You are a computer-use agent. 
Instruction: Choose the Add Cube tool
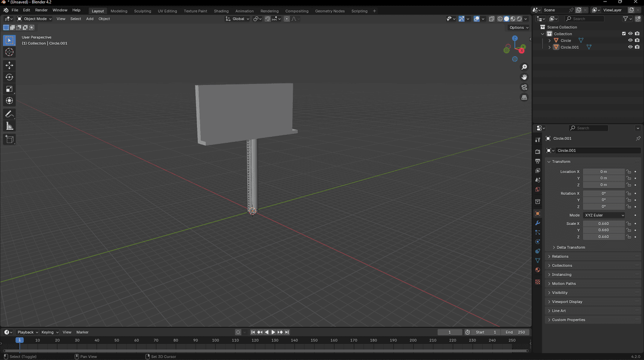tap(9, 139)
